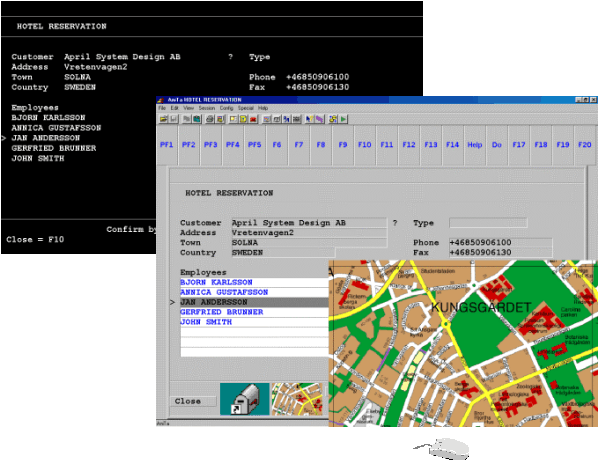
Task: Click customer name in black terminal window
Action: click(122, 57)
